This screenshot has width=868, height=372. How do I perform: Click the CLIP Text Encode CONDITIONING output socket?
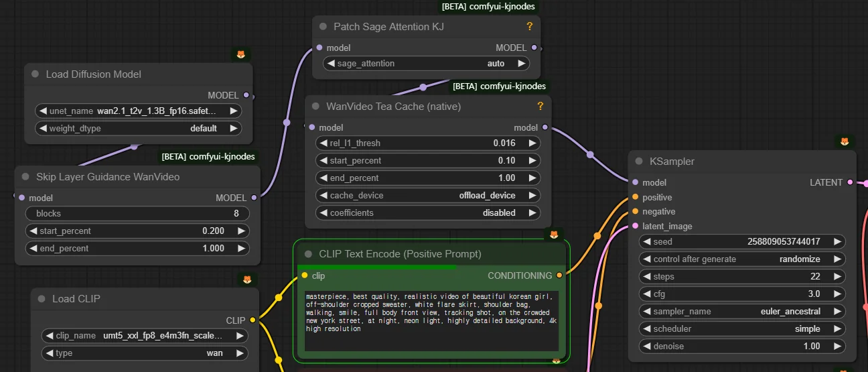(x=559, y=275)
